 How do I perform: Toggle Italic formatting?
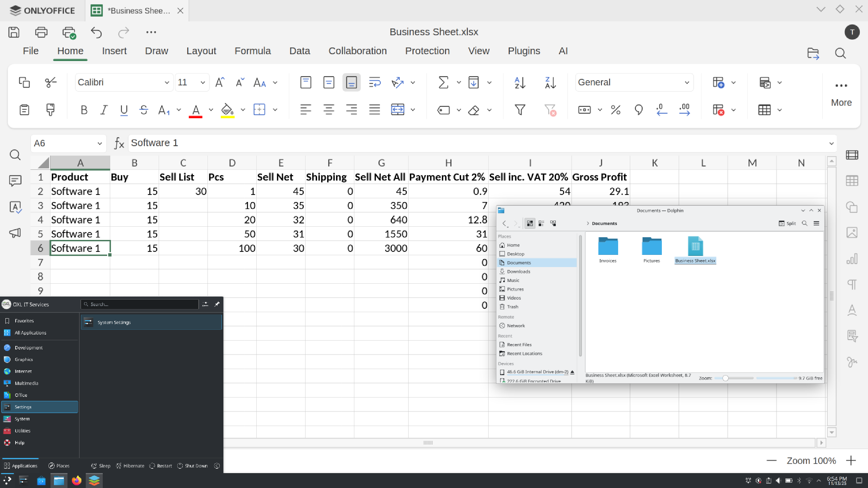[x=104, y=109]
